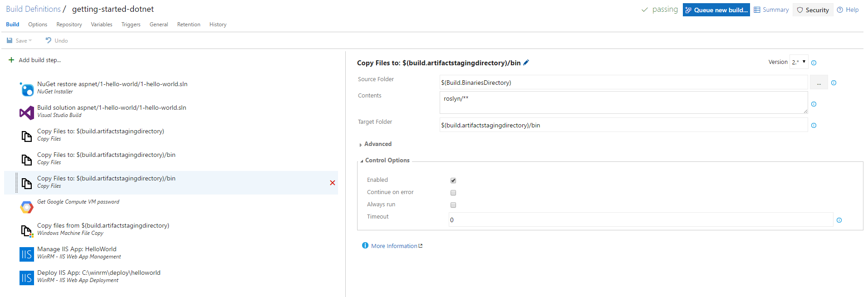Check the Always run checkbox
868x297 pixels.
[x=453, y=205]
